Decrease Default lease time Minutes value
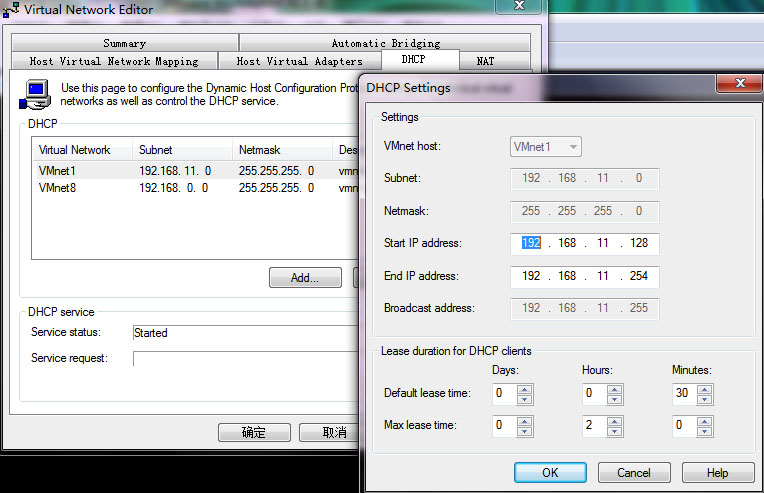The width and height of the screenshot is (764, 493). click(705, 399)
